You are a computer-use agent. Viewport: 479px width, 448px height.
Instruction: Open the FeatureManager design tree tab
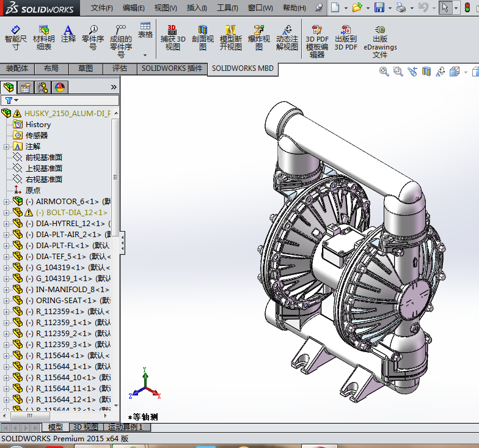click(x=9, y=87)
